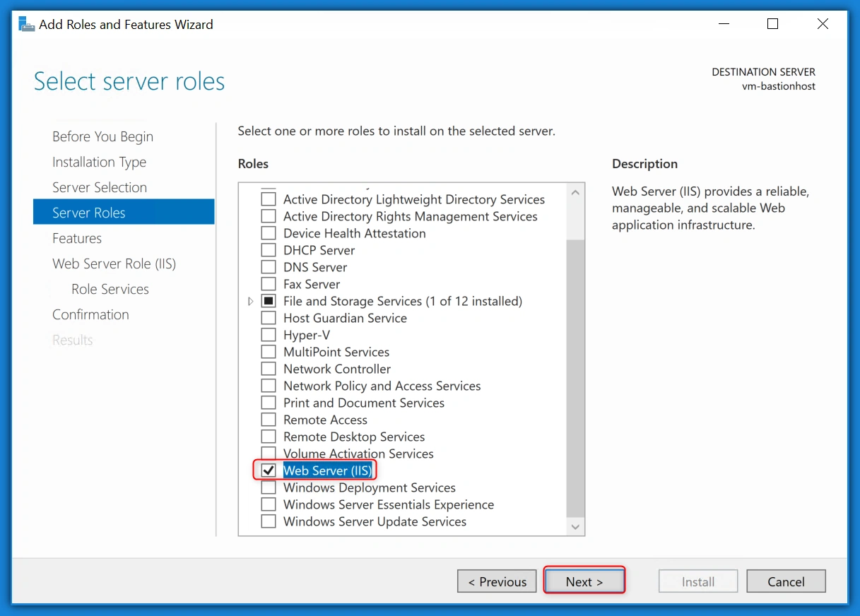The height and width of the screenshot is (616, 860).
Task: Jump to the Confirmation step
Action: point(90,314)
